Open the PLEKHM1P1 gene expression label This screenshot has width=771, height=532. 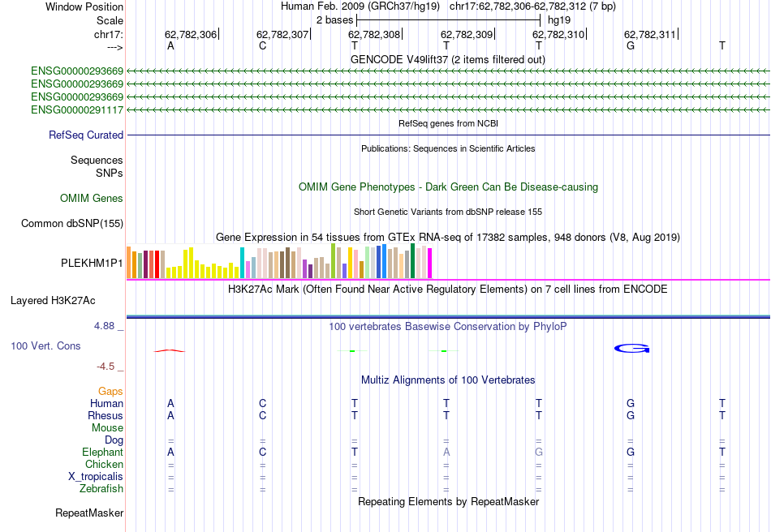pyautogui.click(x=92, y=264)
